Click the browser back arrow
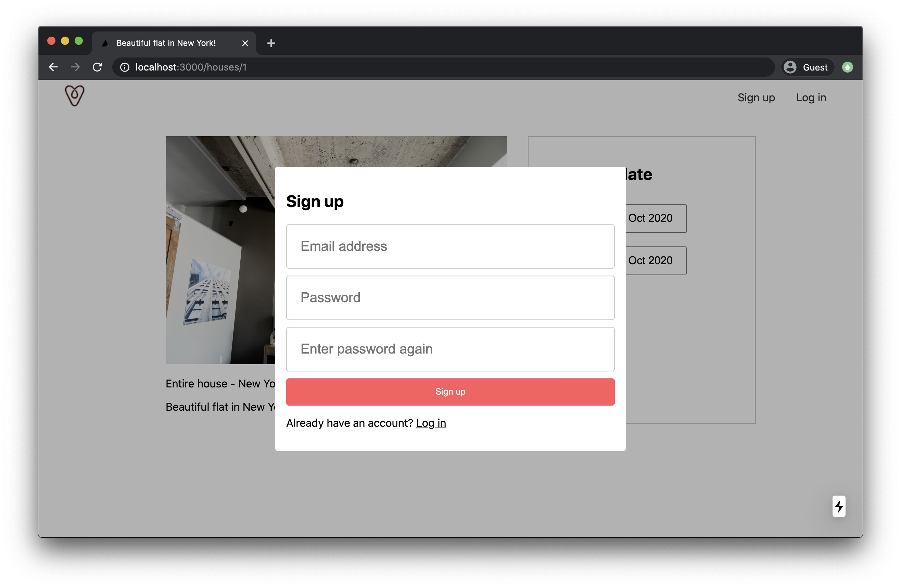901x588 pixels. 53,67
